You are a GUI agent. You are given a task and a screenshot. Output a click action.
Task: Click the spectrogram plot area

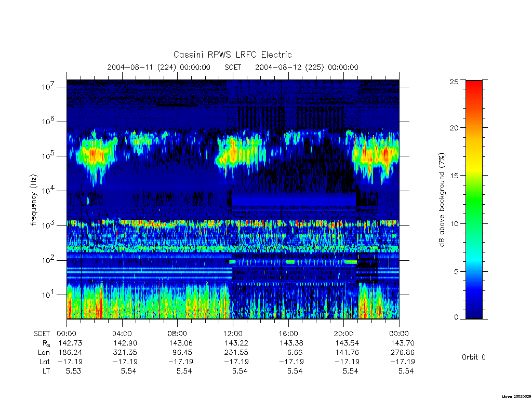(233, 199)
